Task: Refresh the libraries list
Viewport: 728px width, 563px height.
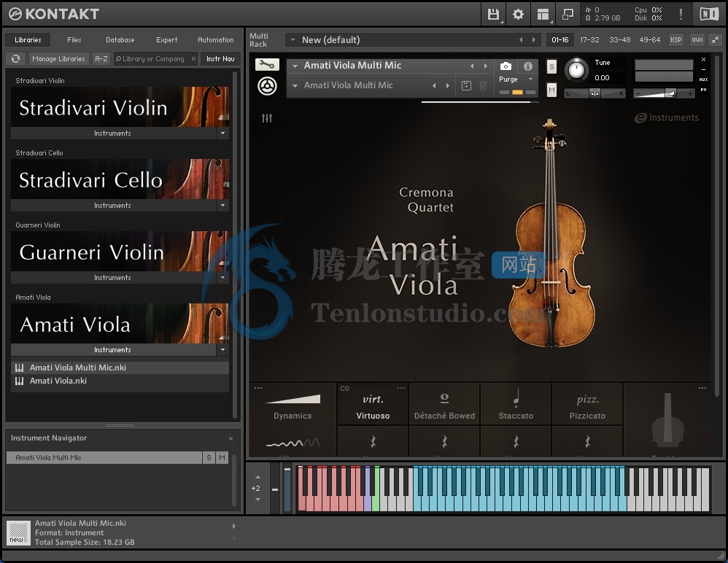Action: [x=16, y=59]
